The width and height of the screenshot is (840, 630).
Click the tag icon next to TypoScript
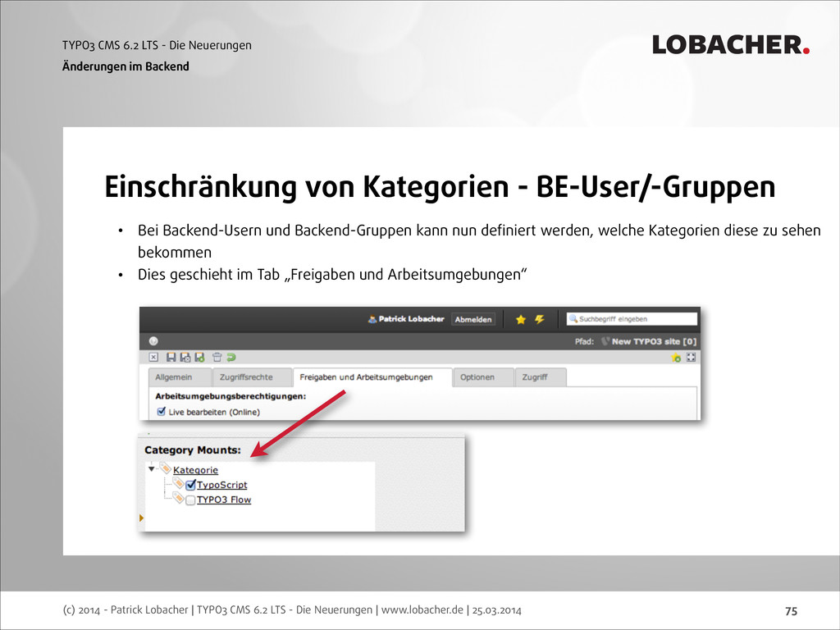coord(178,483)
